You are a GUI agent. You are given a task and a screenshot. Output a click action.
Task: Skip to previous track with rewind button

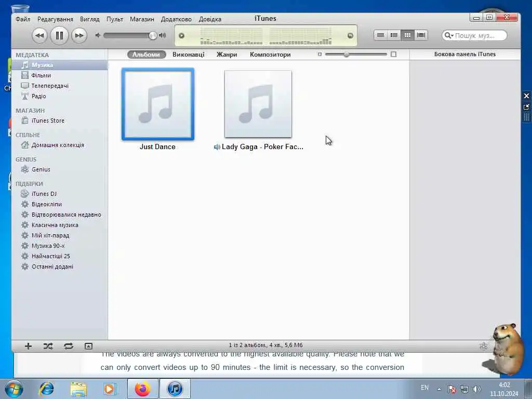pyautogui.click(x=39, y=35)
